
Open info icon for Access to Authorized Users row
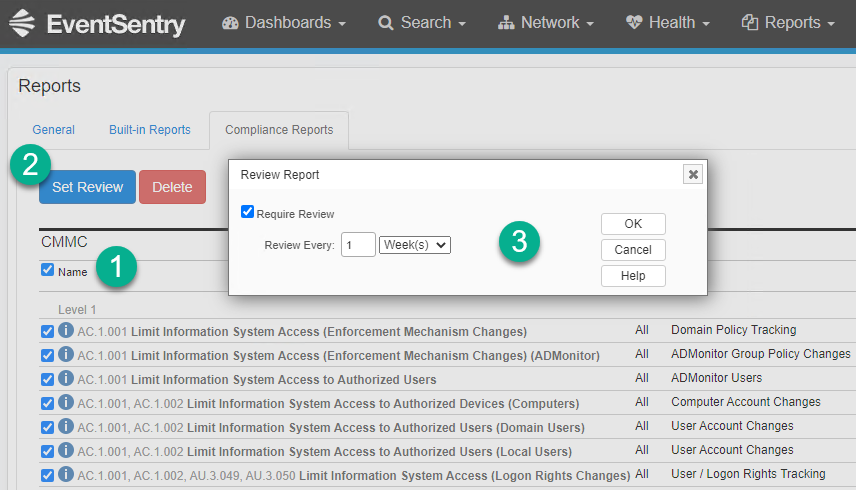[x=66, y=378]
